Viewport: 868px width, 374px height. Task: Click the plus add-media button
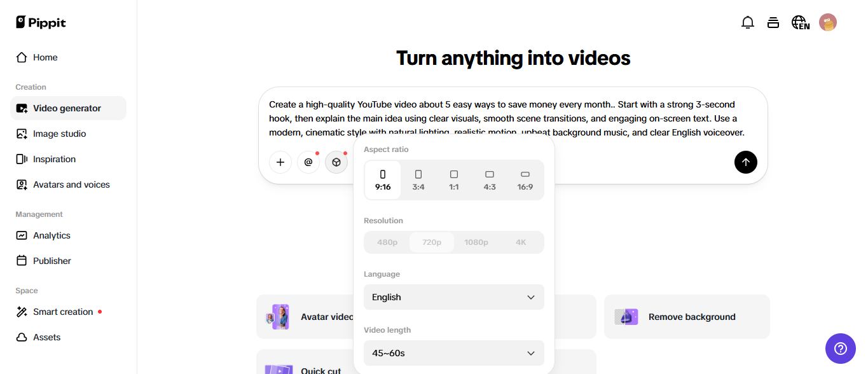point(280,162)
